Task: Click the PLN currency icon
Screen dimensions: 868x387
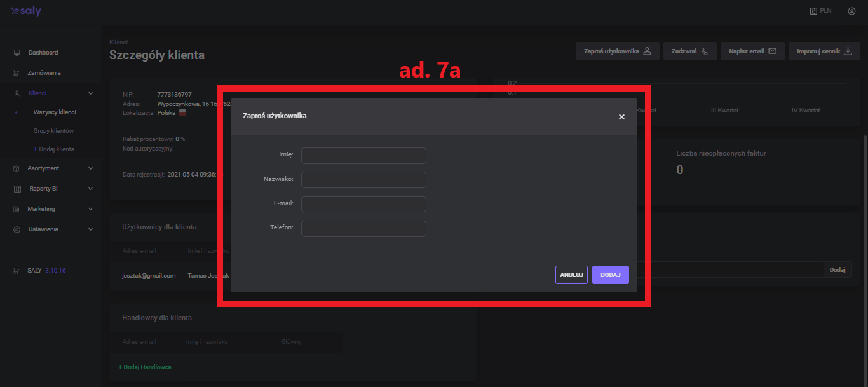Action: point(813,11)
